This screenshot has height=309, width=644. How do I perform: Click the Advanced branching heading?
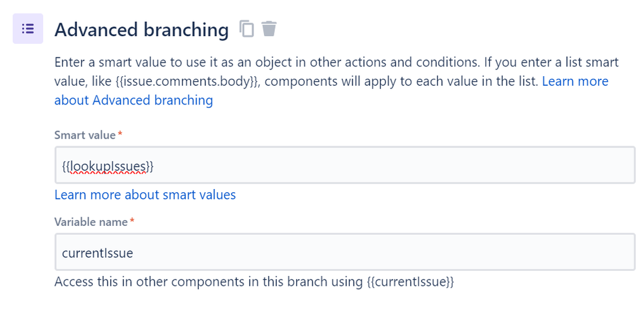point(141,30)
